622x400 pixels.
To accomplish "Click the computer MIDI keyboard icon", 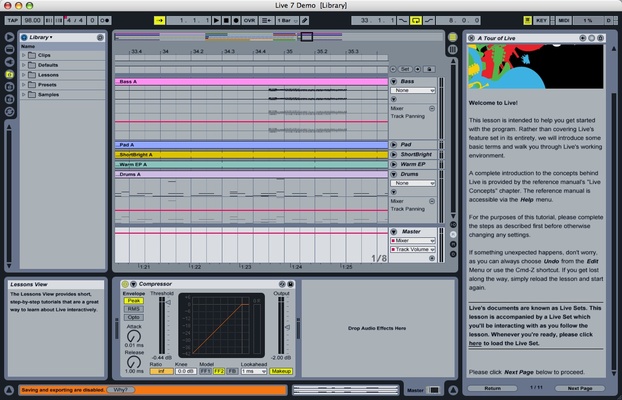I will pyautogui.click(x=528, y=20).
